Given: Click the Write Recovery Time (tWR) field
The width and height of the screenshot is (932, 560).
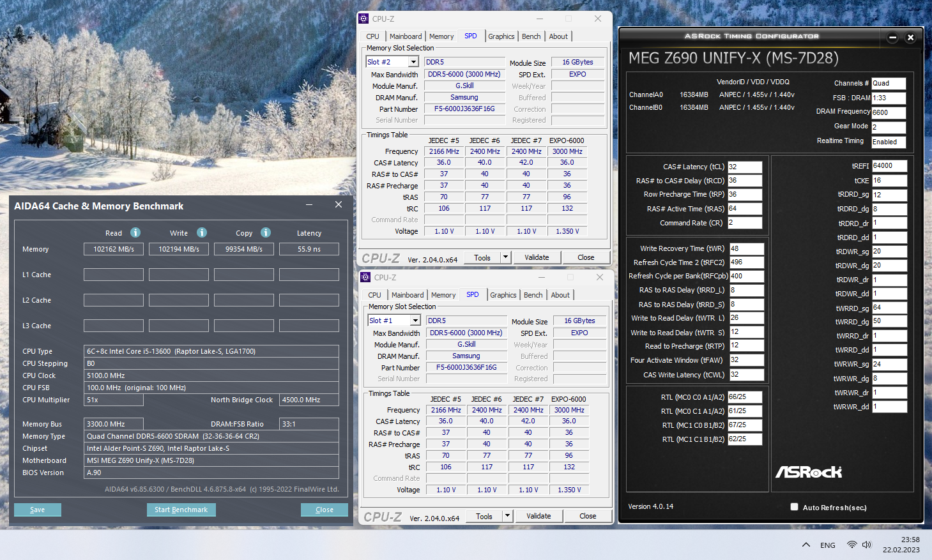Looking at the screenshot, I should [747, 248].
